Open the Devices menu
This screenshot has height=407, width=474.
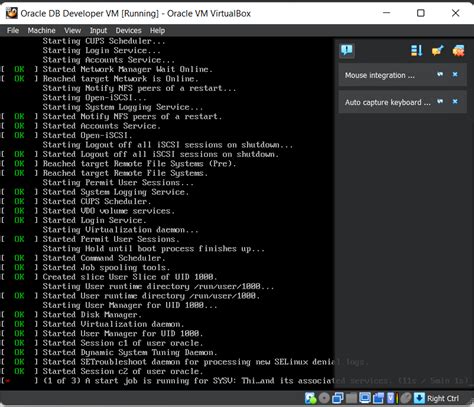pyautogui.click(x=128, y=30)
